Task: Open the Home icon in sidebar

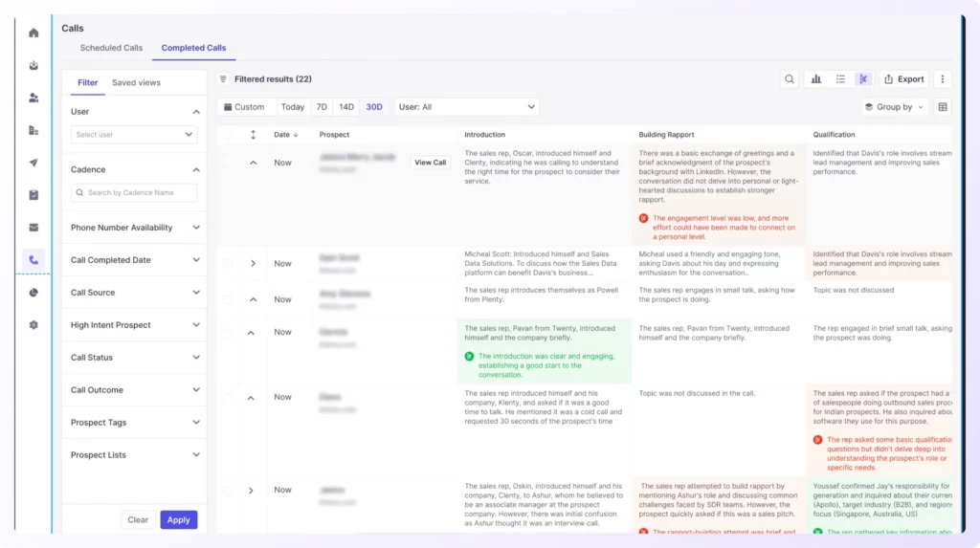Action: click(33, 33)
